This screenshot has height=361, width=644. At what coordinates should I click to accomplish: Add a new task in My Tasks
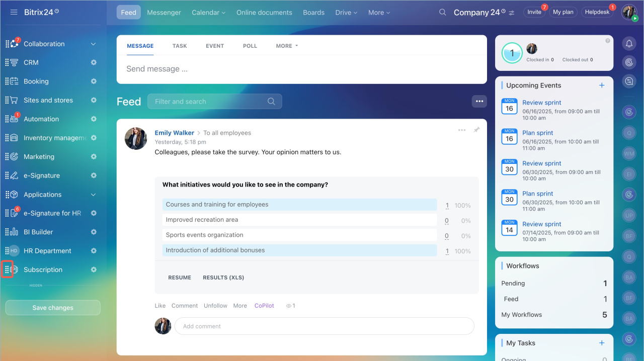coord(602,343)
